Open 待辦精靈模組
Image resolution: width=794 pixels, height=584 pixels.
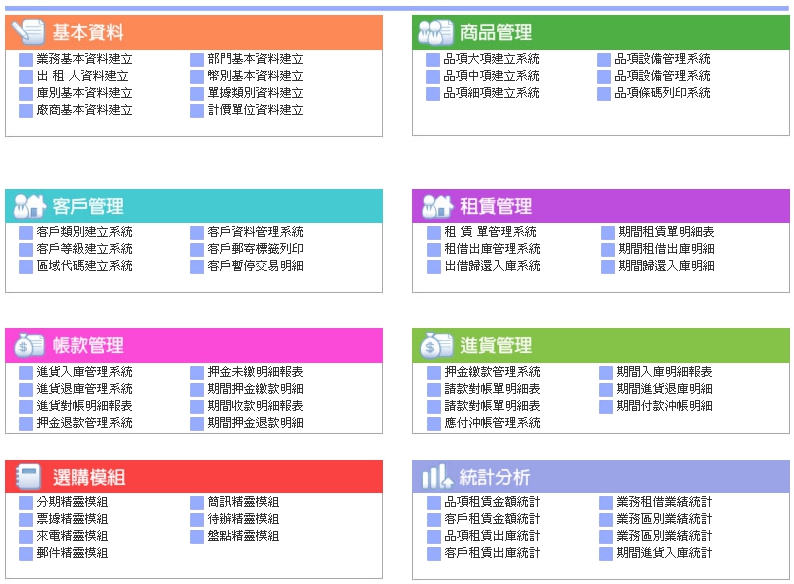[243, 519]
